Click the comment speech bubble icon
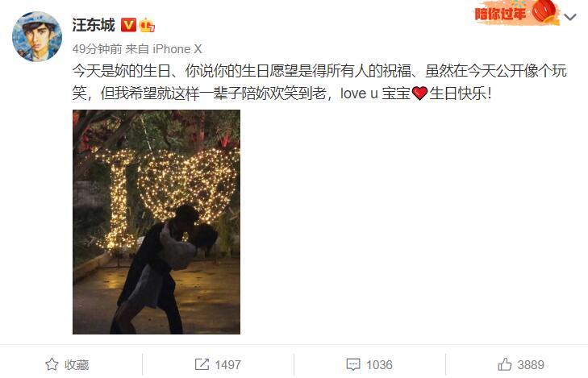588x378 pixels. click(x=353, y=364)
